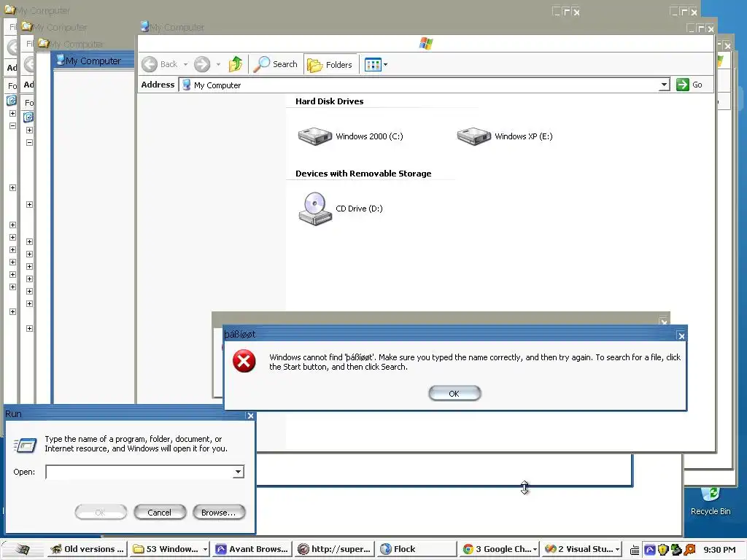Click Browse... in the Run dialog

tap(219, 513)
